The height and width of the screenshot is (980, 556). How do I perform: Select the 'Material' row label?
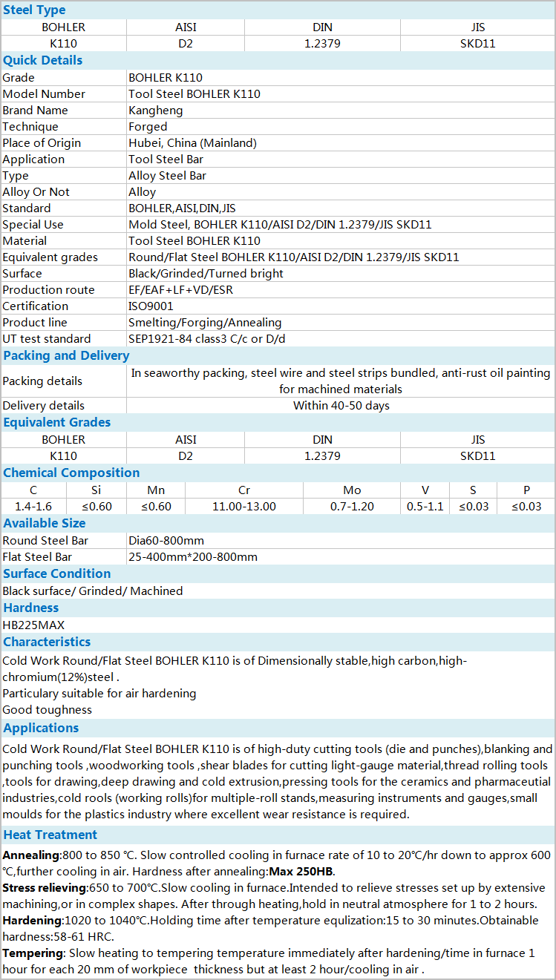click(x=24, y=240)
